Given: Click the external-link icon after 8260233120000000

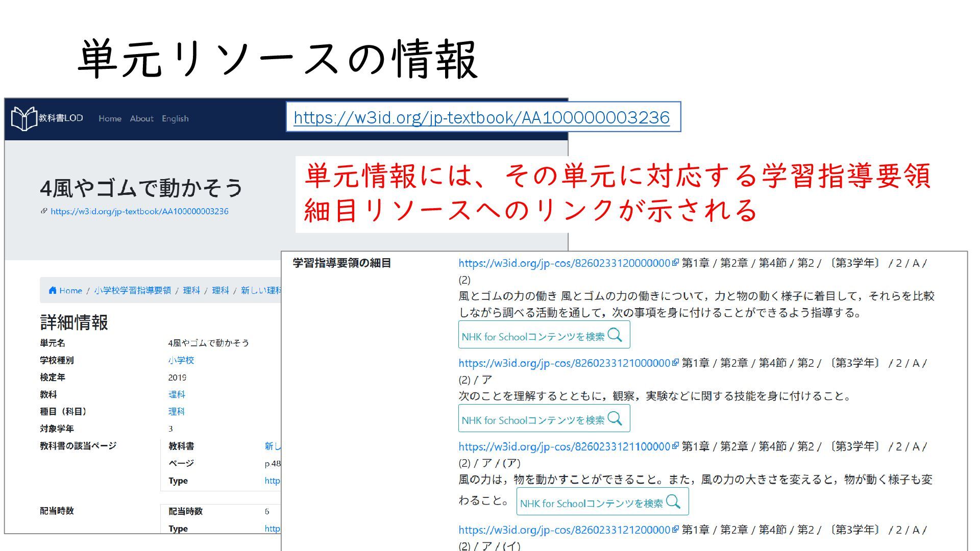Looking at the screenshot, I should [675, 263].
